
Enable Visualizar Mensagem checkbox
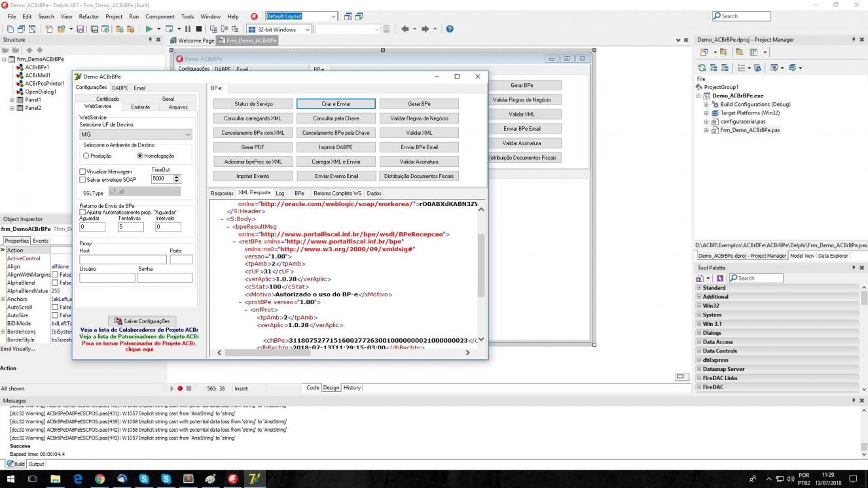pos(82,172)
